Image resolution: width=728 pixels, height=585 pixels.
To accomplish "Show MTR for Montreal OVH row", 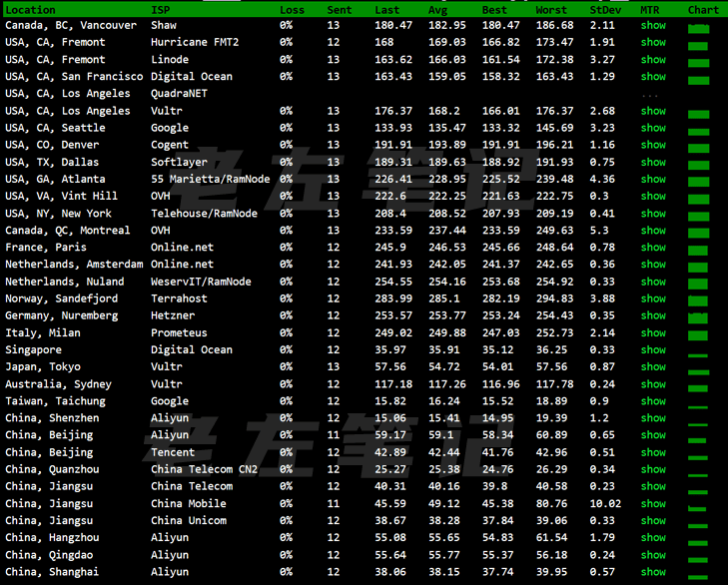I will tap(653, 231).
